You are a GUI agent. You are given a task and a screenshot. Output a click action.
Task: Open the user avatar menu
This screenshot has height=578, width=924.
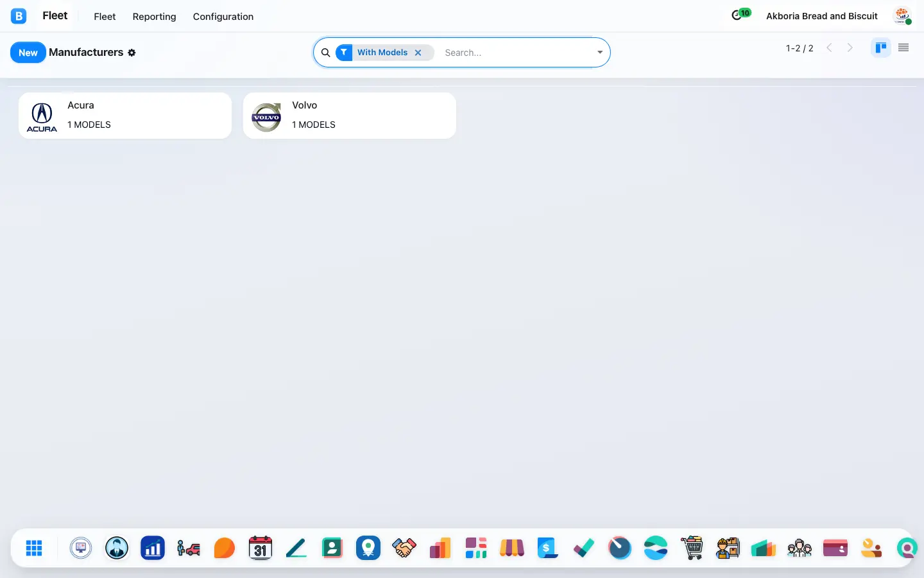click(x=902, y=16)
